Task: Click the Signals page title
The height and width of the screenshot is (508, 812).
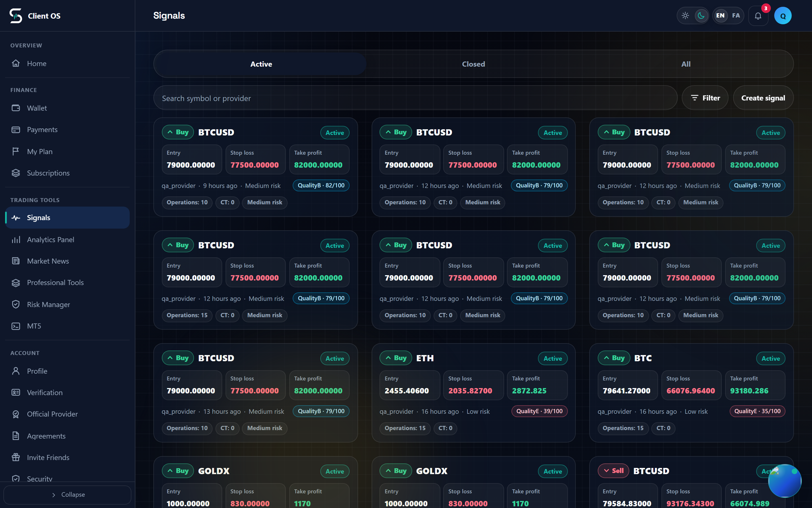Action: click(x=169, y=16)
